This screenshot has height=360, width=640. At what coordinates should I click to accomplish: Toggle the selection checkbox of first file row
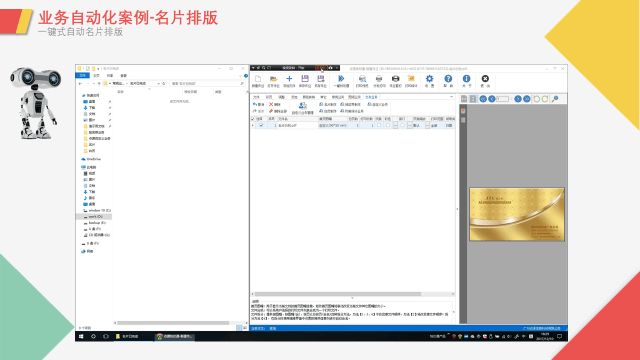(x=261, y=125)
